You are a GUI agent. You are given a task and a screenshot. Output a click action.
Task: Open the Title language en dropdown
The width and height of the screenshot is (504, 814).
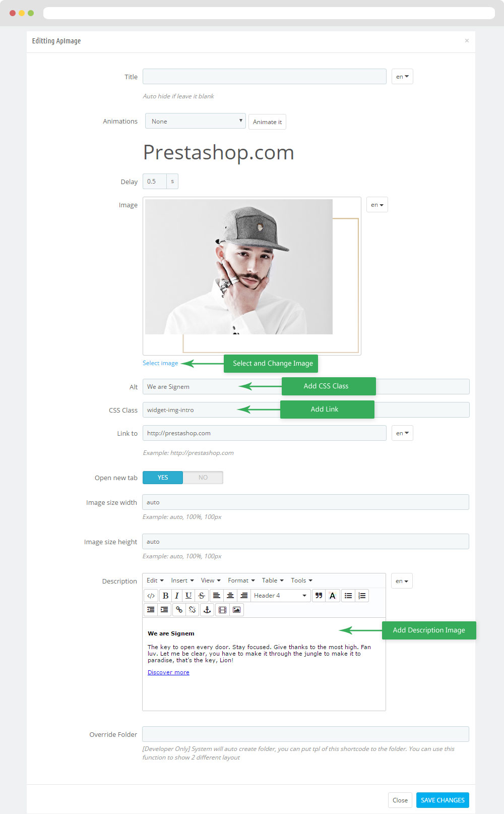click(x=402, y=77)
